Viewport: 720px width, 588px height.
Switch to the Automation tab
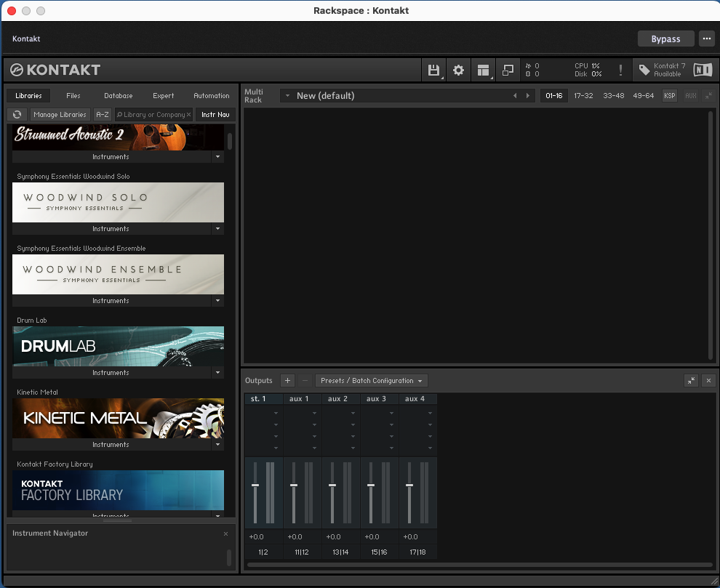(x=212, y=95)
